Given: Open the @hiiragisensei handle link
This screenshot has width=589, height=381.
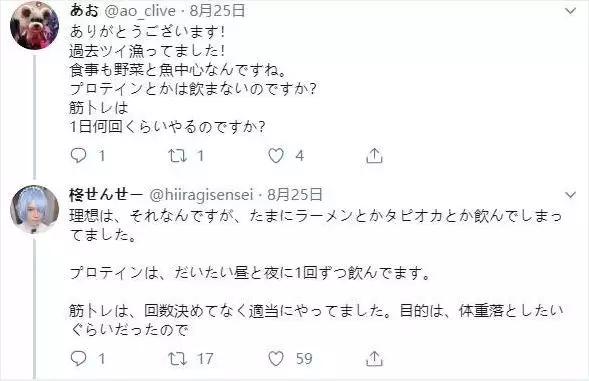Looking at the screenshot, I should pyautogui.click(x=201, y=195).
